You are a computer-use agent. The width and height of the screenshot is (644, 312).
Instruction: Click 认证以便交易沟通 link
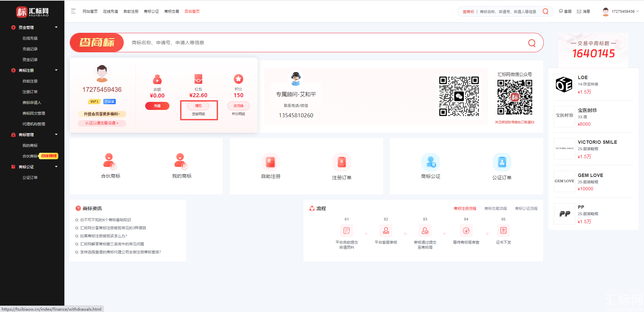[102, 123]
